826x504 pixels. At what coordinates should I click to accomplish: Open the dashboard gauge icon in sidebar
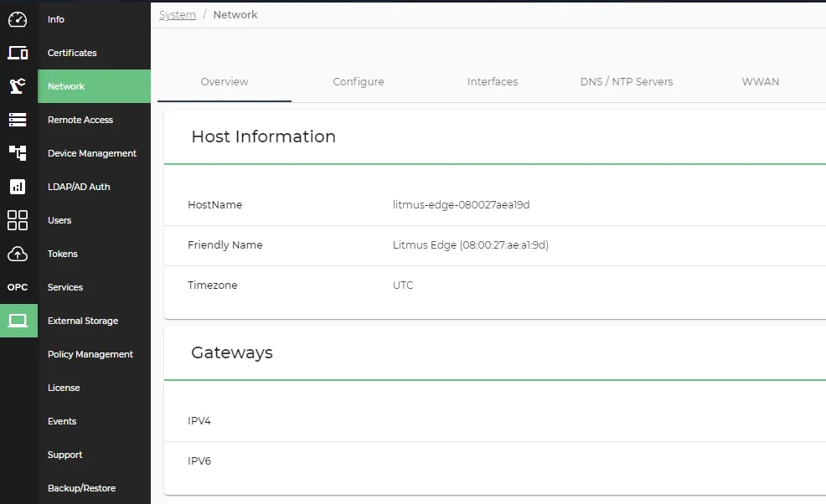[18, 19]
